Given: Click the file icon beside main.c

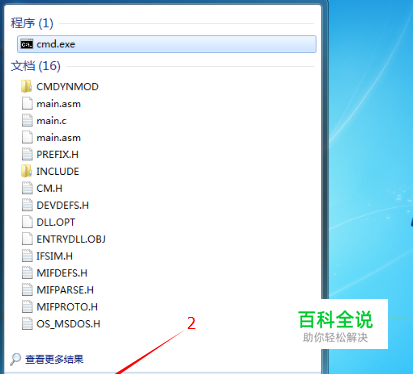Looking at the screenshot, I should (27, 121).
